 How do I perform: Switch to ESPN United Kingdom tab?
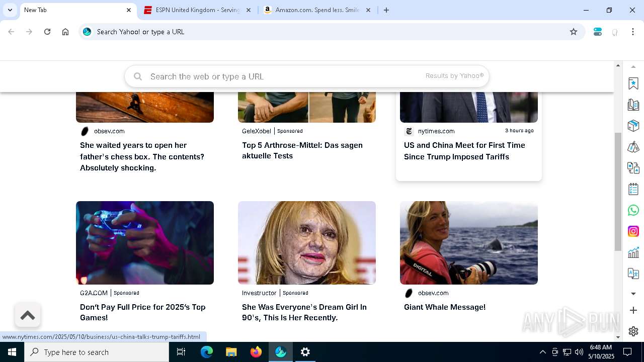click(x=197, y=10)
